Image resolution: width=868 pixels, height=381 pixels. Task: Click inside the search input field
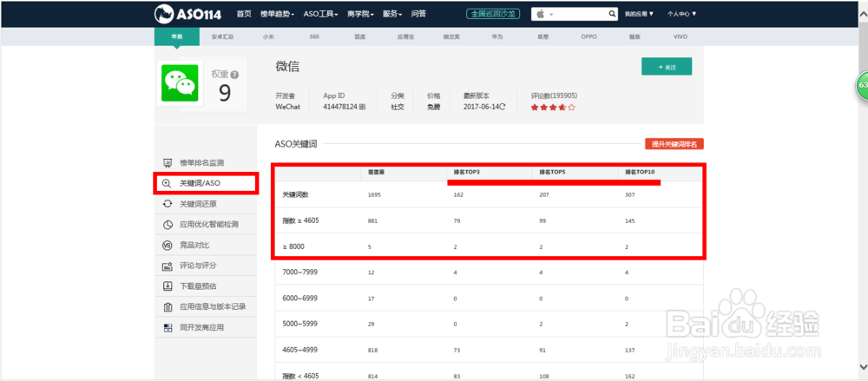click(580, 14)
